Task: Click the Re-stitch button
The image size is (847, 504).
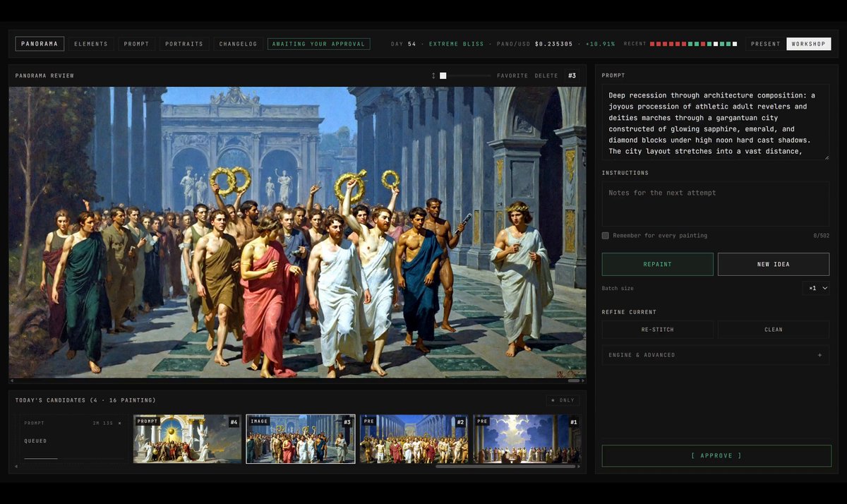Action: (x=657, y=330)
